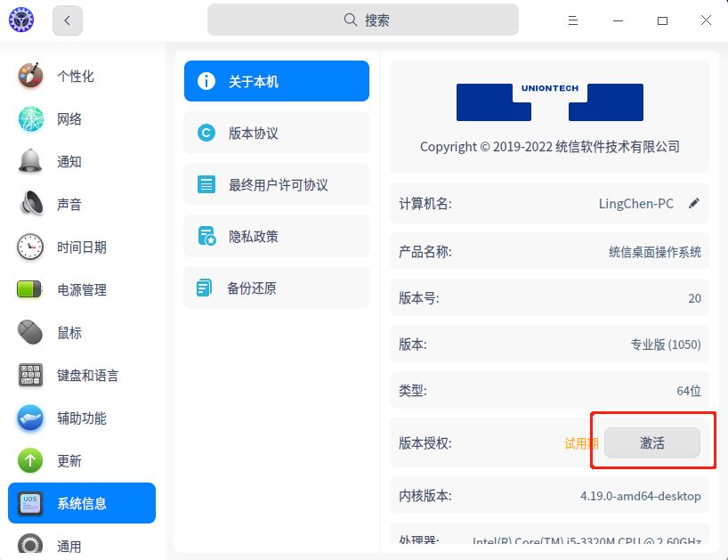
Task: Click kernel version 4.19.0-amd64-desktop
Action: (x=640, y=496)
